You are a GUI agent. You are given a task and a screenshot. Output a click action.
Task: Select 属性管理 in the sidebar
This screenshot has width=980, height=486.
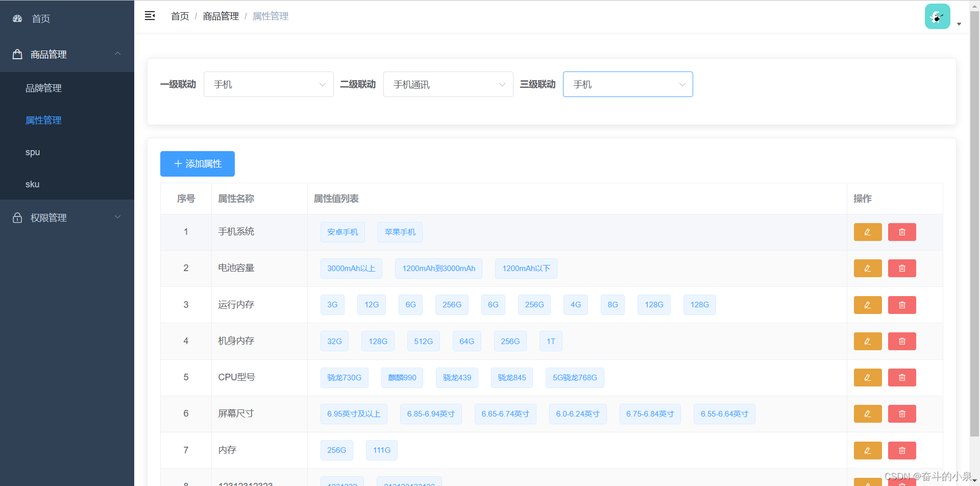(x=67, y=120)
